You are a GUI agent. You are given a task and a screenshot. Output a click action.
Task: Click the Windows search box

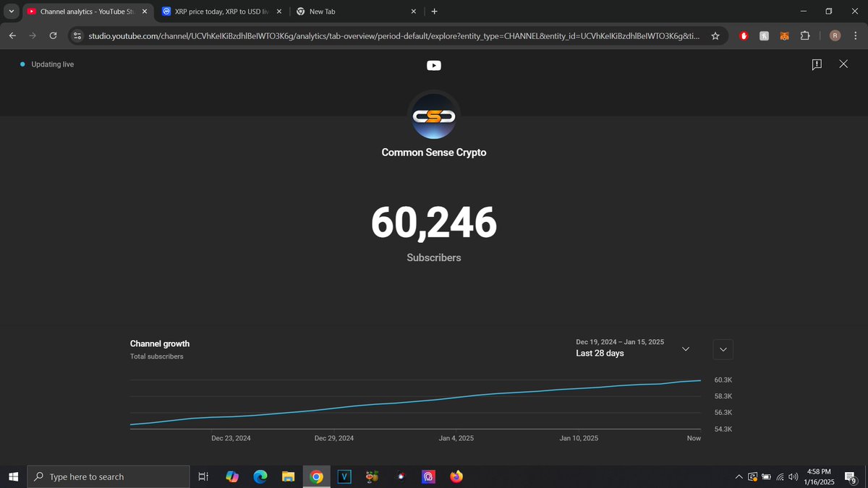click(109, 476)
